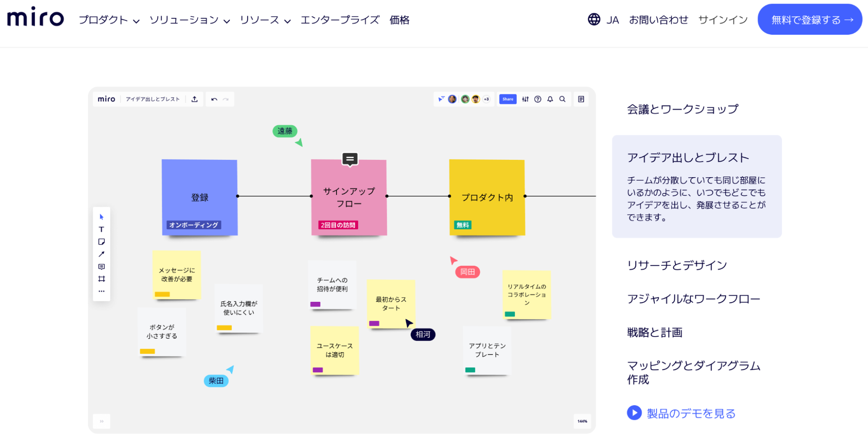
Task: Click the ボタンが小さすぎる note
Action: pyautogui.click(x=162, y=332)
